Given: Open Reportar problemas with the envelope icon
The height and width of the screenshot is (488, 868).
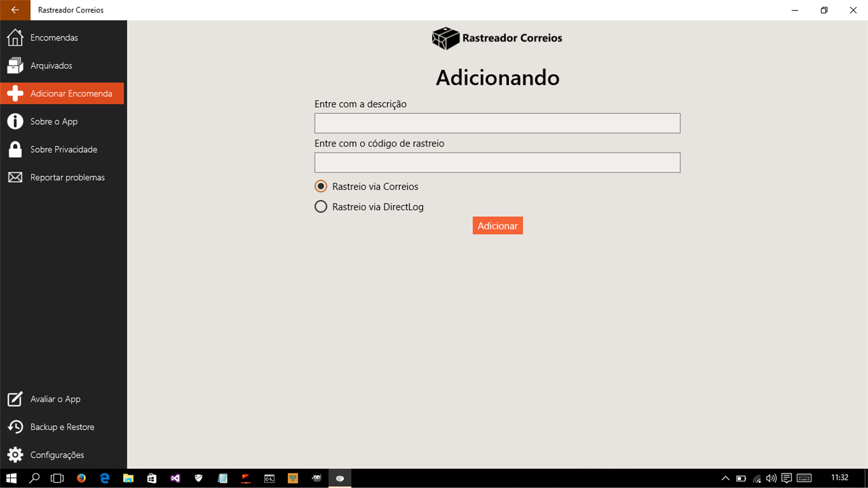Looking at the screenshot, I should click(63, 177).
